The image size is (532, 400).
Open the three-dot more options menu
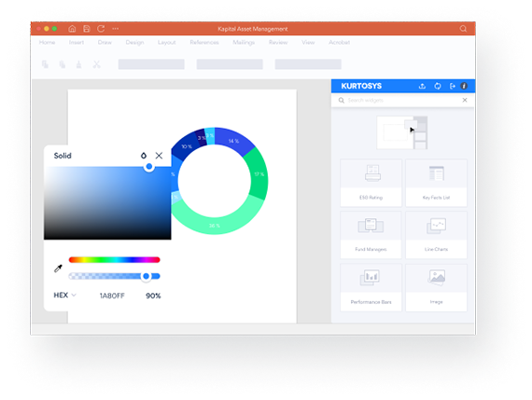pyautogui.click(x=116, y=29)
